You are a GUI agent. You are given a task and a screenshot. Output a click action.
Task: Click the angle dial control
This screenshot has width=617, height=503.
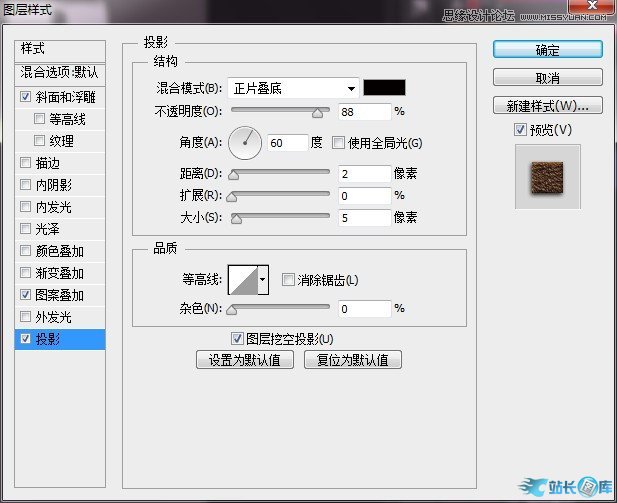(244, 143)
